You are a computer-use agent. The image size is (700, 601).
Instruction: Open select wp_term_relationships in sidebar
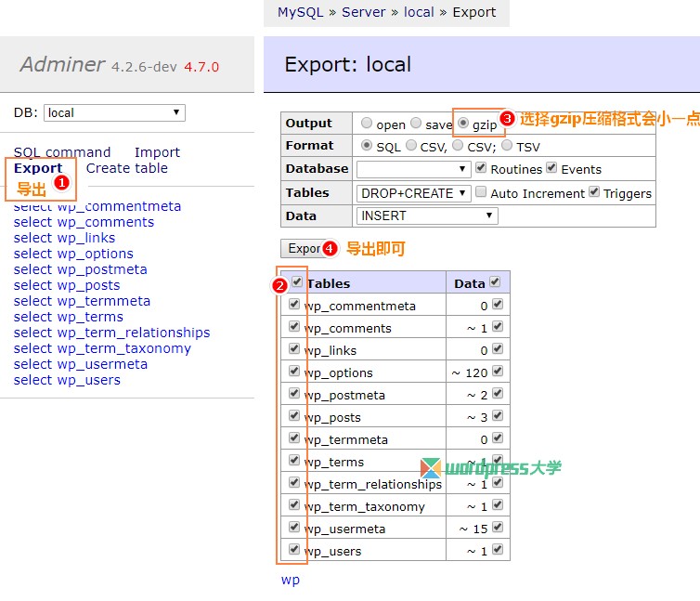point(134,333)
